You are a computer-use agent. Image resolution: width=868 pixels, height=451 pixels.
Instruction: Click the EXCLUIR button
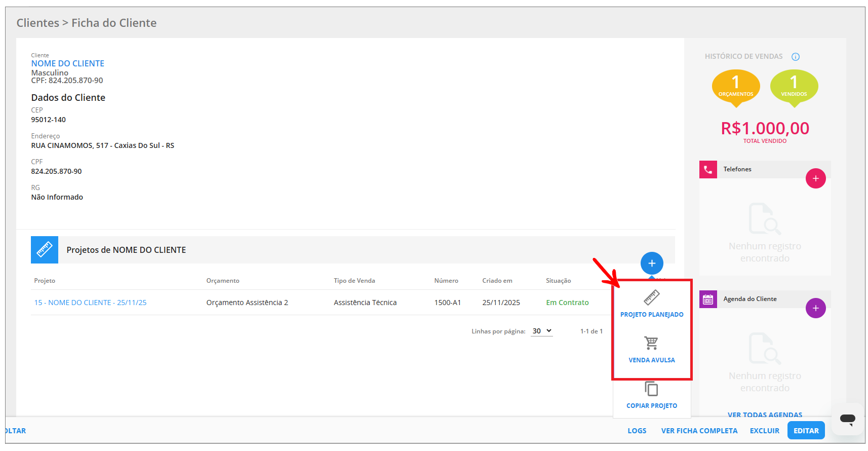(765, 431)
